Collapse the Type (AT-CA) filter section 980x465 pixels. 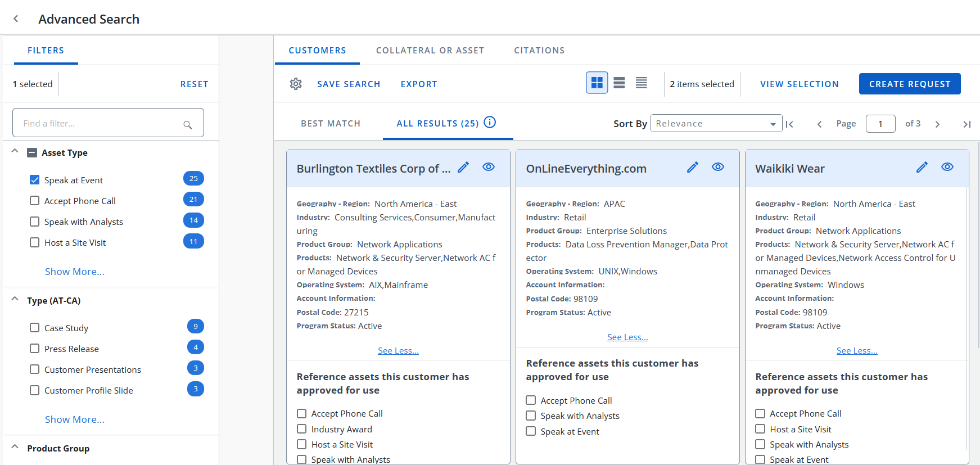tap(15, 299)
